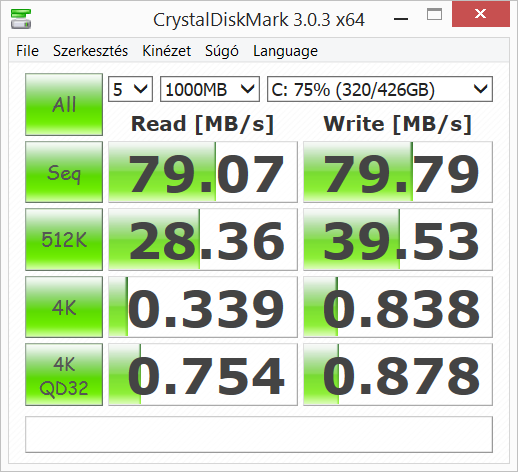Click the Seq write result 79.79

pos(398,172)
